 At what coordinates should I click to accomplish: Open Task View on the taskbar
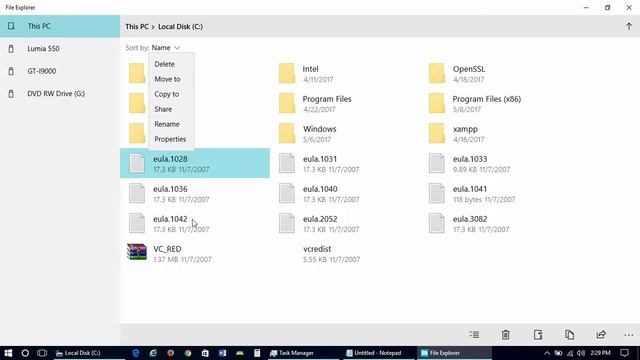[42, 353]
